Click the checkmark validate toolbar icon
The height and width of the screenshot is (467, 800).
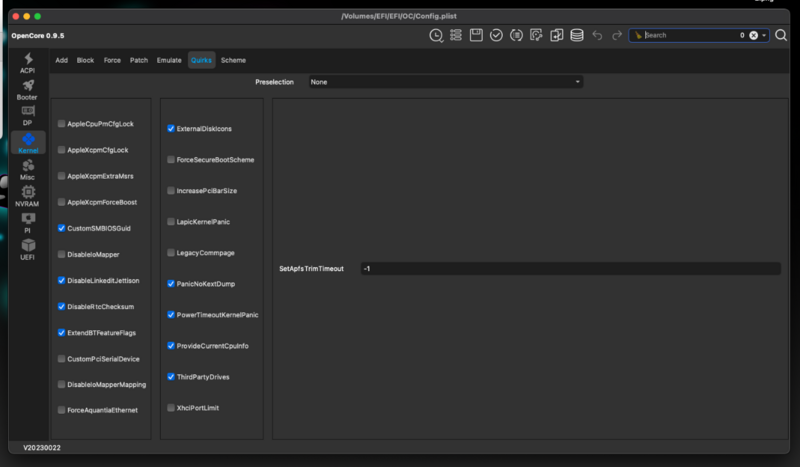tap(496, 35)
